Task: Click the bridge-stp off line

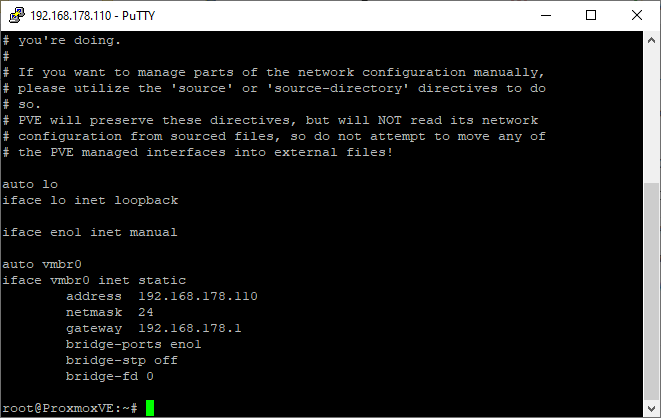Action: pos(122,360)
